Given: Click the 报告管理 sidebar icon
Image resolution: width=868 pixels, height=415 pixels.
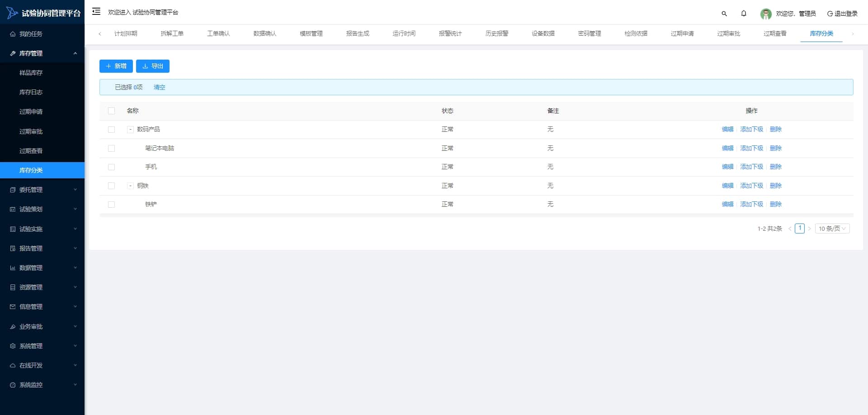Looking at the screenshot, I should click(x=13, y=248).
